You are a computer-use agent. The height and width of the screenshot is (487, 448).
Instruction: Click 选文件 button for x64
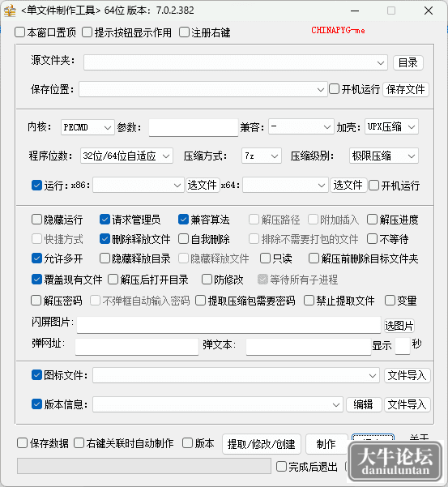[348, 186]
